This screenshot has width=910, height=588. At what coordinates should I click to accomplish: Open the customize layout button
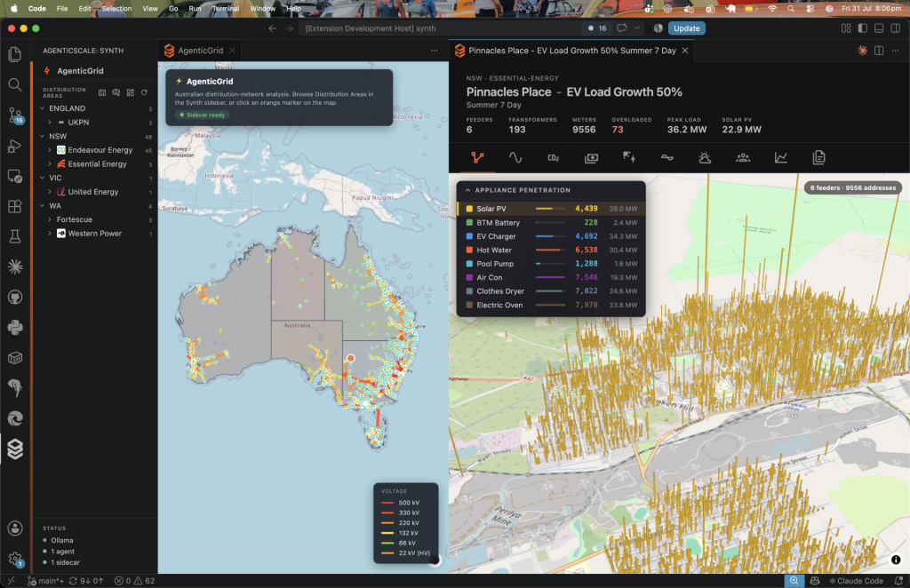(846, 28)
